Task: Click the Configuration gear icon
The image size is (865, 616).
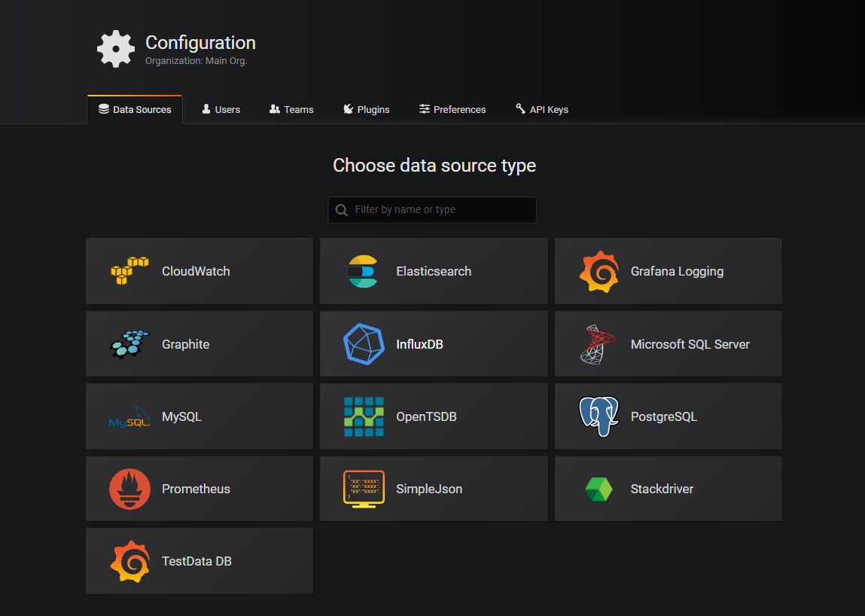Action: click(x=116, y=49)
